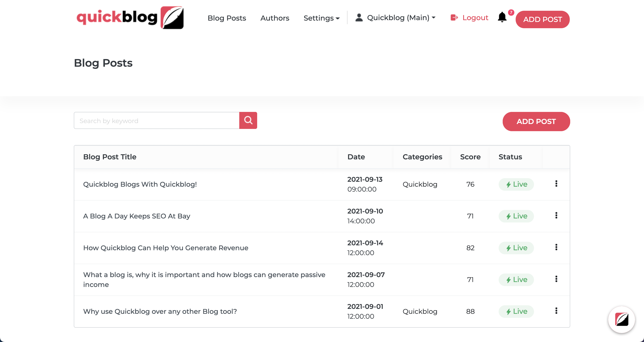Focus the Search by keyword field

(157, 120)
